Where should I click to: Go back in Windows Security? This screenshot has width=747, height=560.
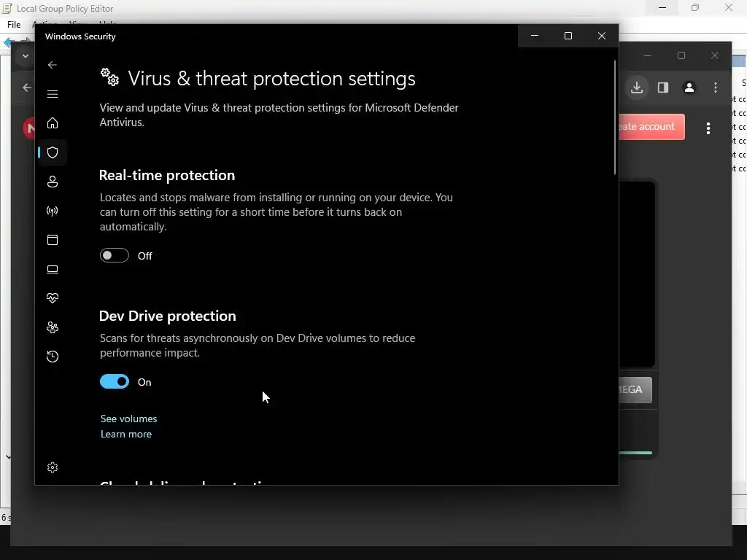click(x=53, y=65)
